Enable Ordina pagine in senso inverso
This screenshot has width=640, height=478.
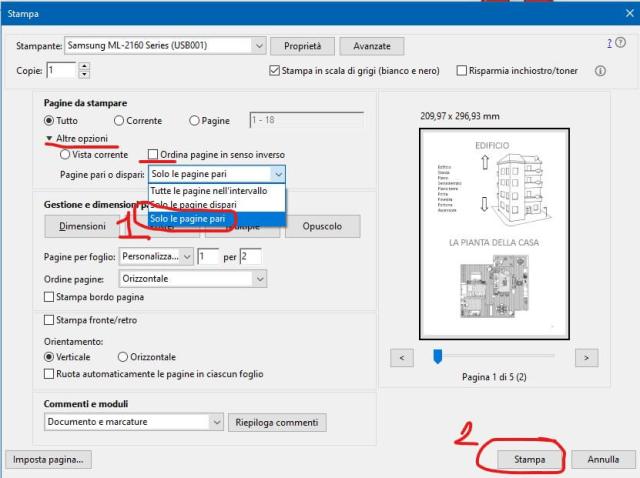[x=153, y=155]
